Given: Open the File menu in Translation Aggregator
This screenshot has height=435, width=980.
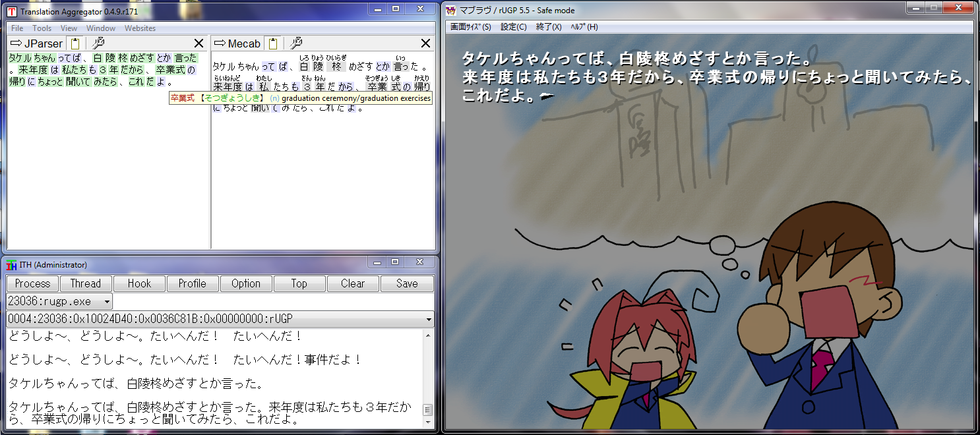Looking at the screenshot, I should (x=17, y=28).
